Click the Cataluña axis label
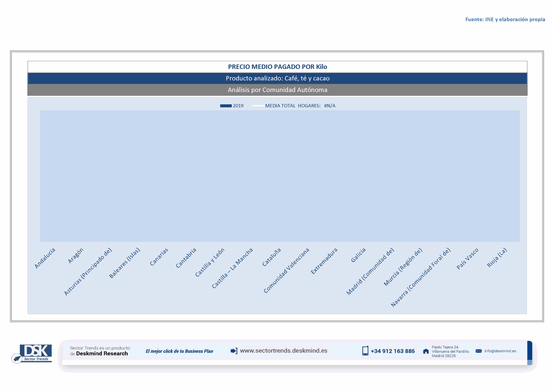The width and height of the screenshot is (554, 392). click(x=272, y=257)
